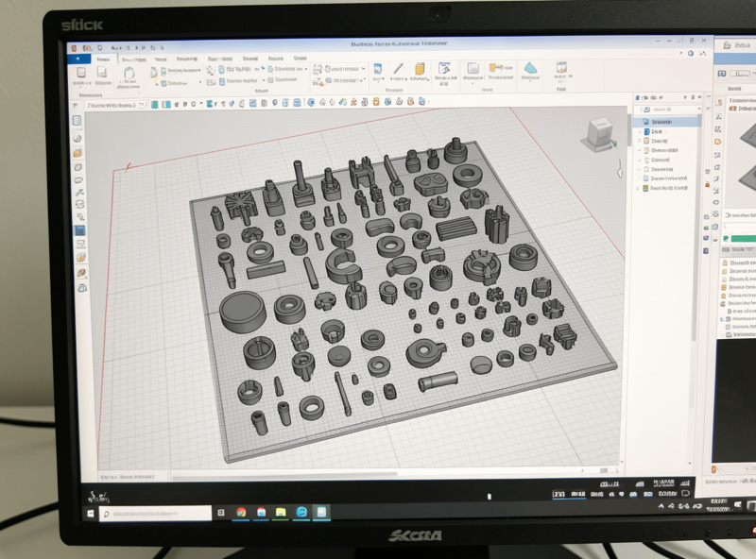Click the active app icon on the taskbar
This screenshot has width=756, height=559.
pyautogui.click(x=321, y=511)
